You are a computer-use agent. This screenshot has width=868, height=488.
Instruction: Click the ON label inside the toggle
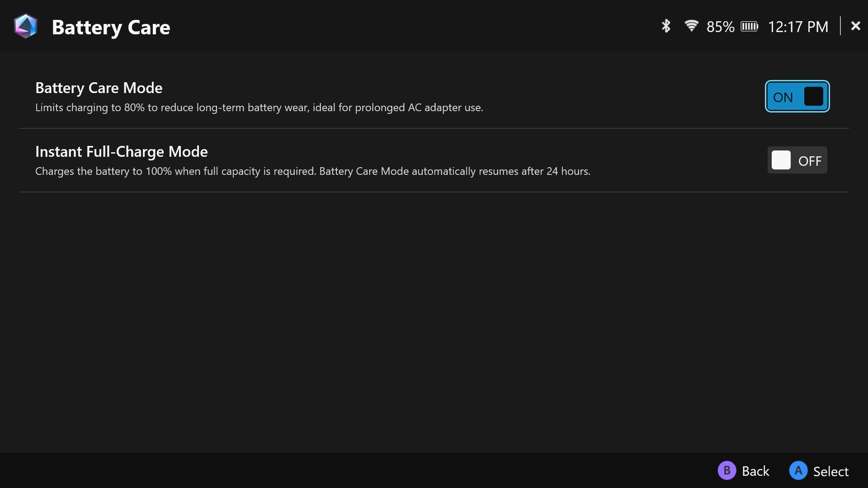click(x=783, y=97)
